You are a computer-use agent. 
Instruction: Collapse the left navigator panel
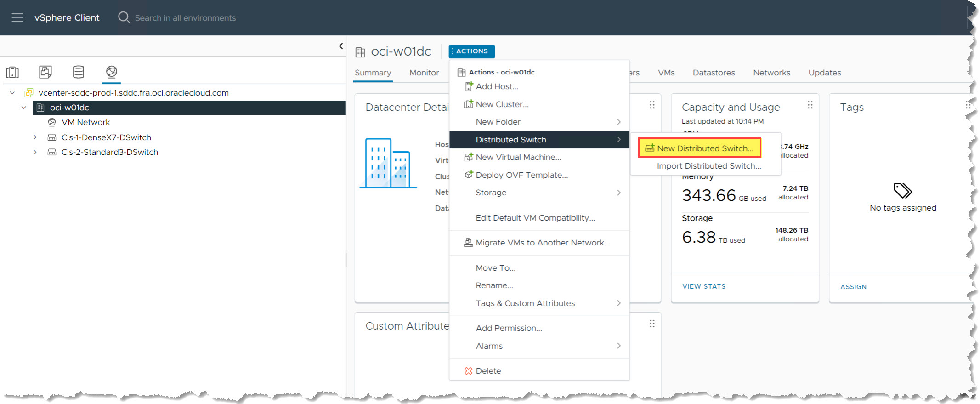point(340,46)
